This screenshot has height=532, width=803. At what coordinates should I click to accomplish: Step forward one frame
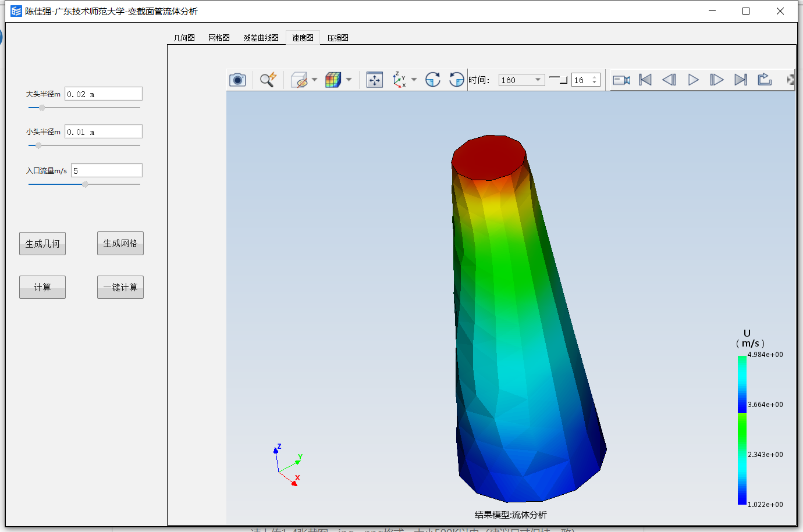point(717,80)
